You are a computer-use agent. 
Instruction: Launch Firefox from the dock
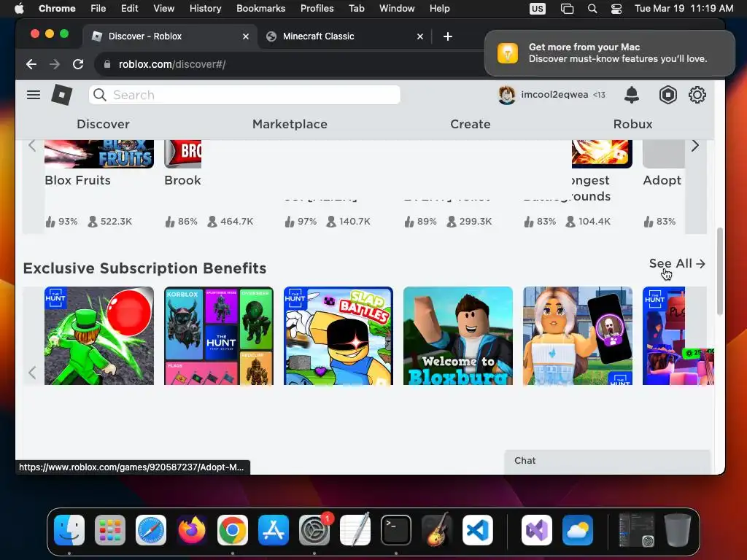tap(192, 530)
